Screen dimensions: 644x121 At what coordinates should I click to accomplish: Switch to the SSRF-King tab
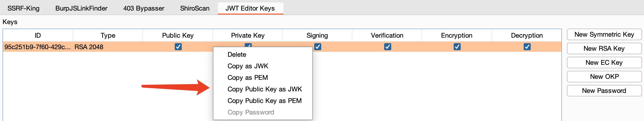click(23, 8)
